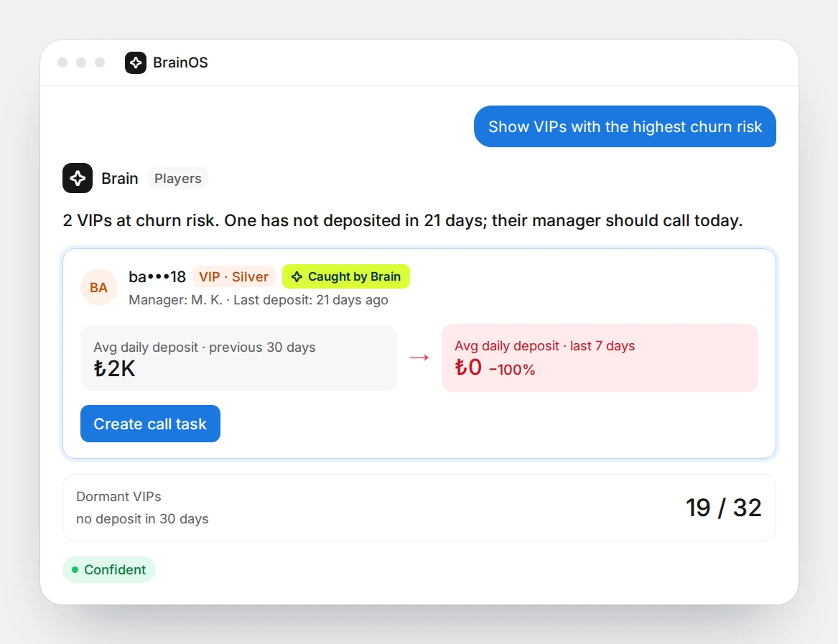Click the player name ba•••18
This screenshot has width=838, height=644.
(x=157, y=276)
